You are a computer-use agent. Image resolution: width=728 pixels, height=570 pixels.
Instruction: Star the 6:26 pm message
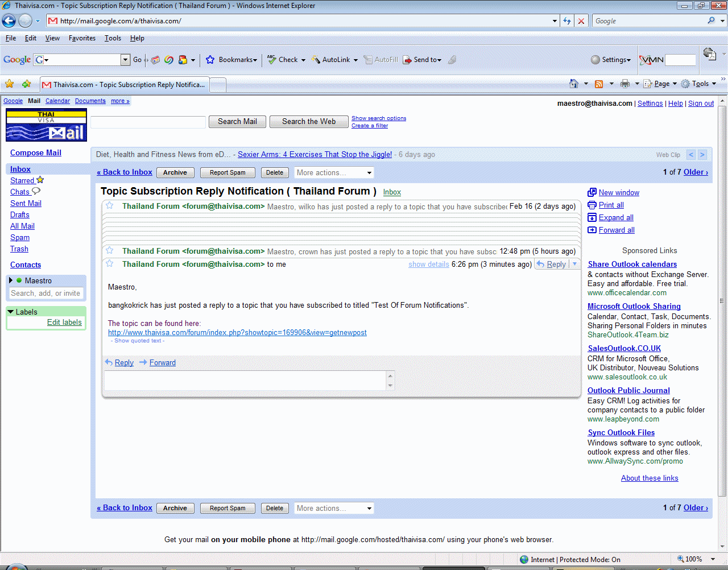pos(110,264)
